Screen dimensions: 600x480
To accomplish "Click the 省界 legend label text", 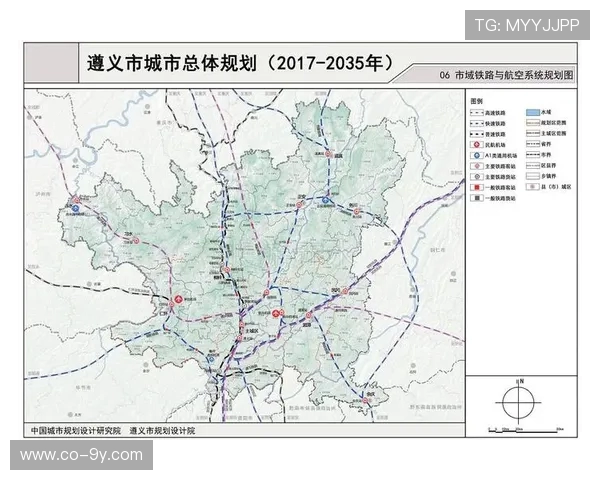I will (546, 144).
